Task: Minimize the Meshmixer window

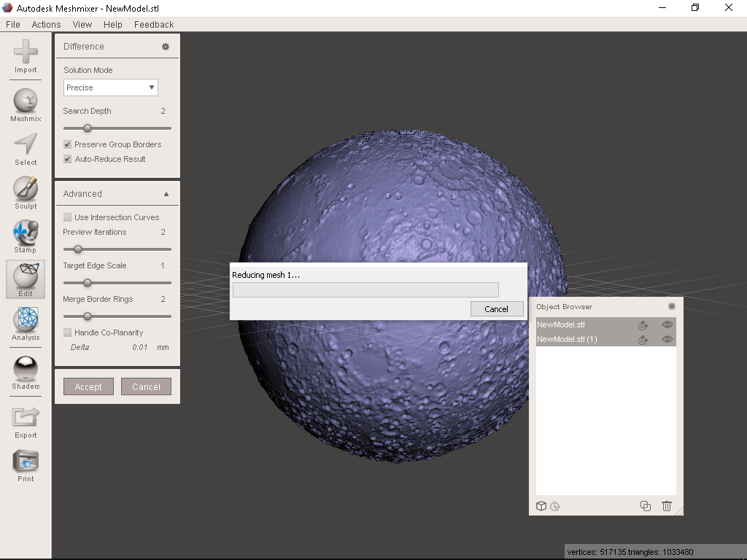Action: [662, 7]
